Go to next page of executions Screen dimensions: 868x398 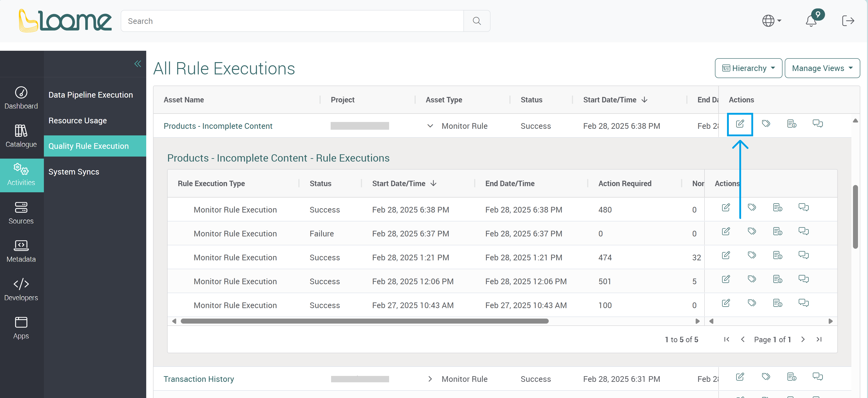click(x=803, y=339)
